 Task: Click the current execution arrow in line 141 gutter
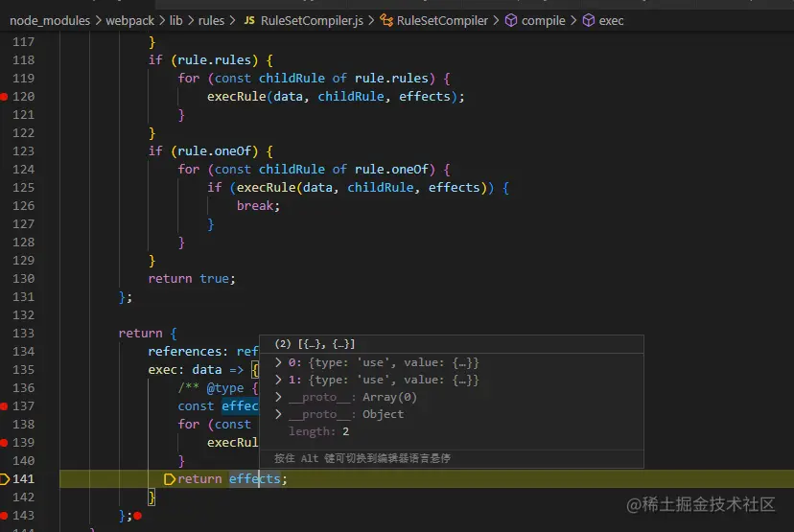[x=4, y=479]
